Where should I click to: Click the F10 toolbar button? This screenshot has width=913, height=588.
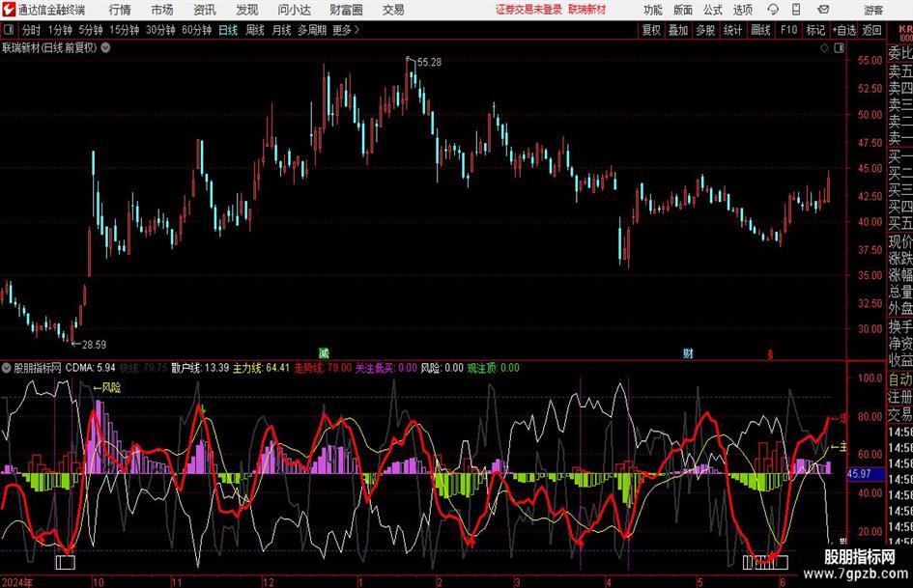789,30
